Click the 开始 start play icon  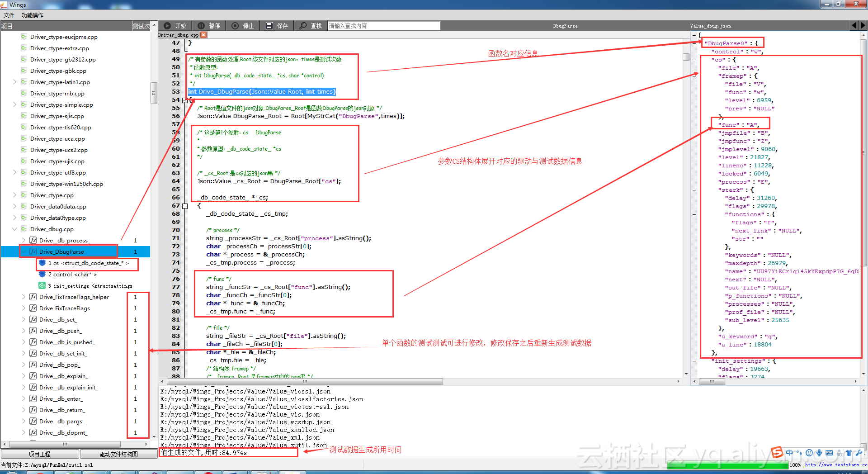167,26
